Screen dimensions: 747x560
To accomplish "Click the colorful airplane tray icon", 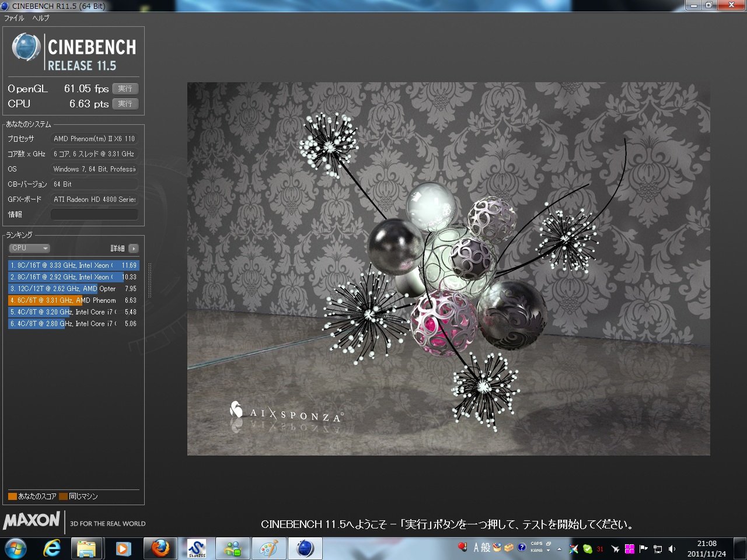I will 574,549.
